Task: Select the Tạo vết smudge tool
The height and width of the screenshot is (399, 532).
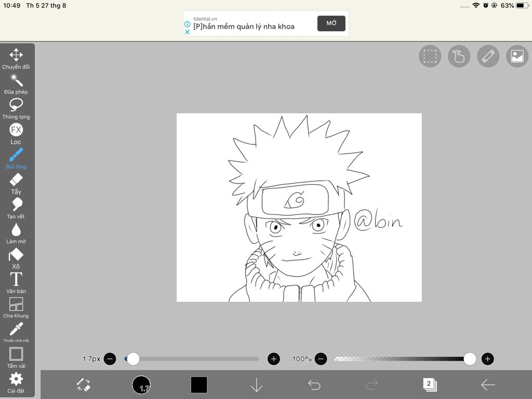Action: 16,208
